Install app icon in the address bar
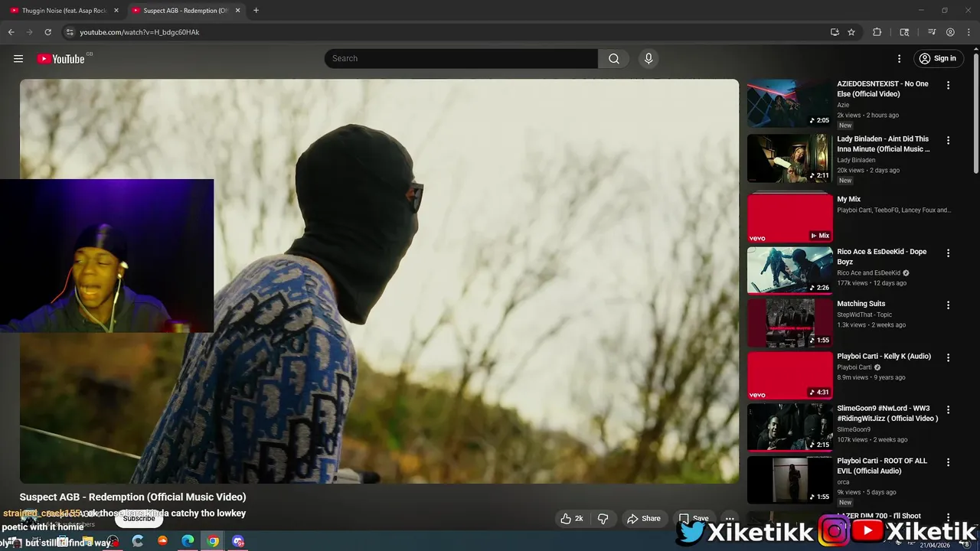This screenshot has width=980, height=551. [x=835, y=32]
